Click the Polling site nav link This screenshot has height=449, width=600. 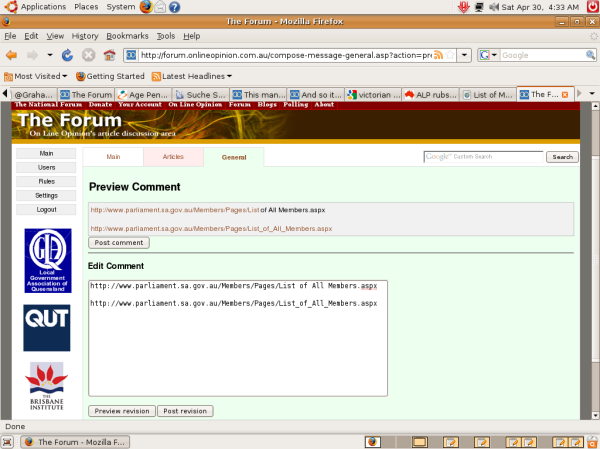295,104
